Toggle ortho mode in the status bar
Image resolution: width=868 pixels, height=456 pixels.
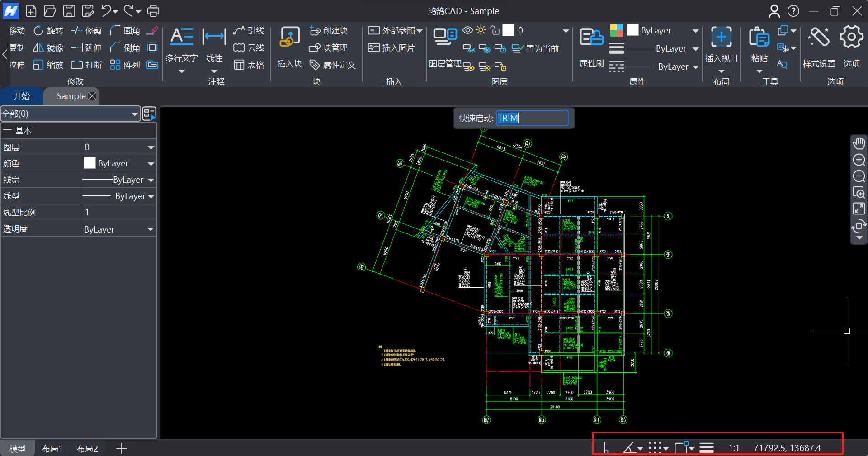pyautogui.click(x=608, y=448)
